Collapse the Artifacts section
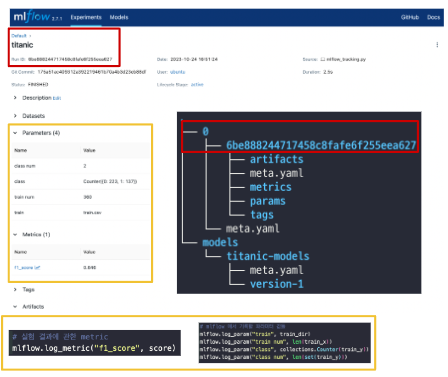 tap(15, 307)
